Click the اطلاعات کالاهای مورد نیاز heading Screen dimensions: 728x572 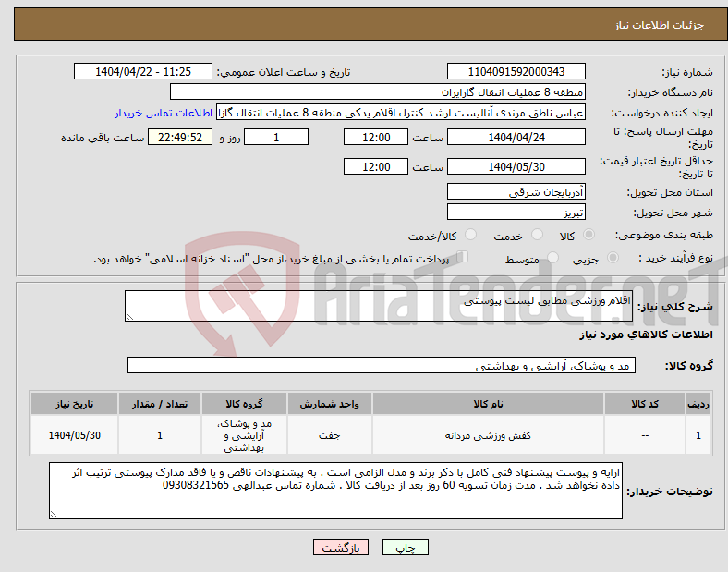(x=646, y=335)
